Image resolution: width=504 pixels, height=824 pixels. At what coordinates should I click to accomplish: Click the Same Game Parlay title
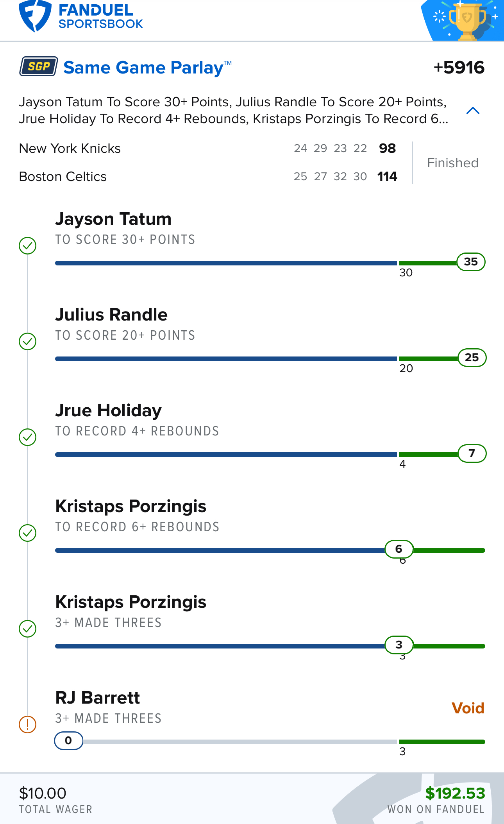[x=147, y=68]
